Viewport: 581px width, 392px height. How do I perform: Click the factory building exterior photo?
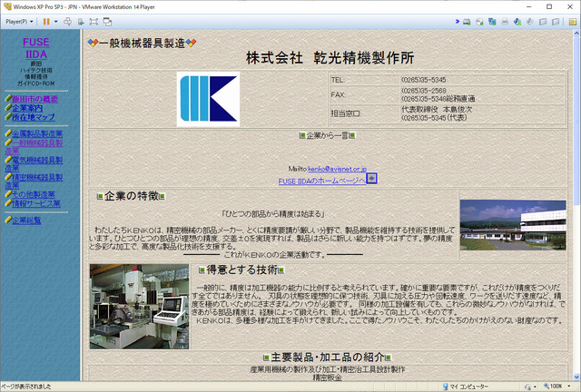click(513, 225)
